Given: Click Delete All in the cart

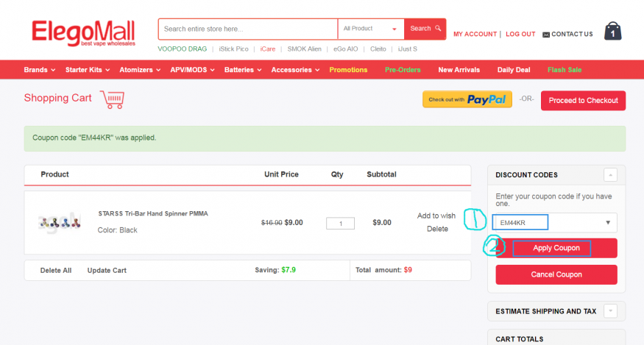Looking at the screenshot, I should tap(56, 270).
